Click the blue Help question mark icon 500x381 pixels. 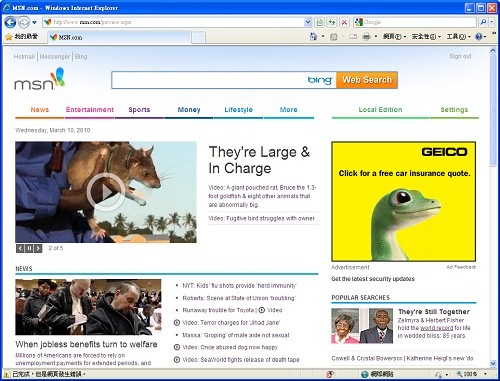tap(479, 36)
